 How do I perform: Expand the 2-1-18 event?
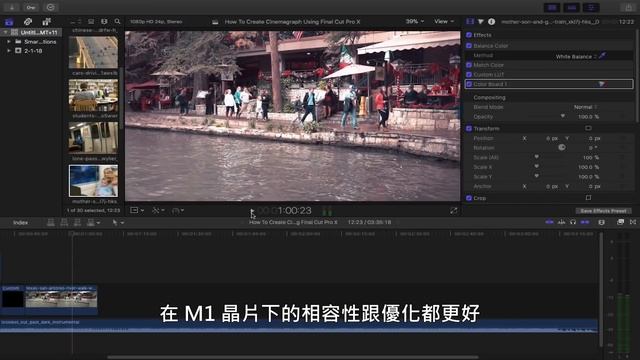pos(9,51)
